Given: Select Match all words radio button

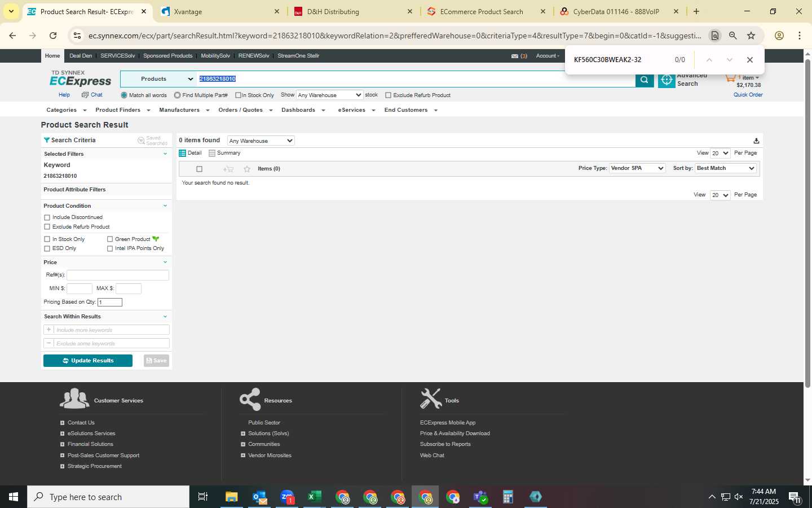Looking at the screenshot, I should tap(124, 95).
